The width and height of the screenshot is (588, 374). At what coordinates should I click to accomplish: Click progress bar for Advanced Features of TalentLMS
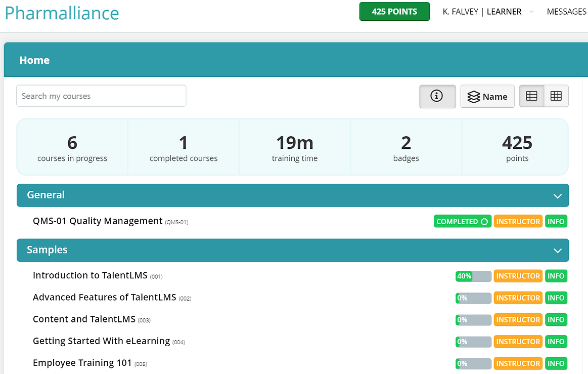pos(473,298)
